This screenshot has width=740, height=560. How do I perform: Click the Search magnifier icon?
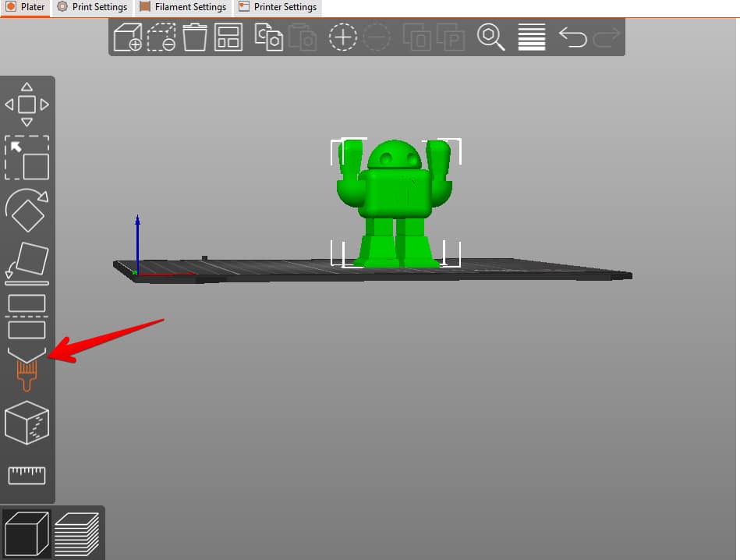(490, 37)
